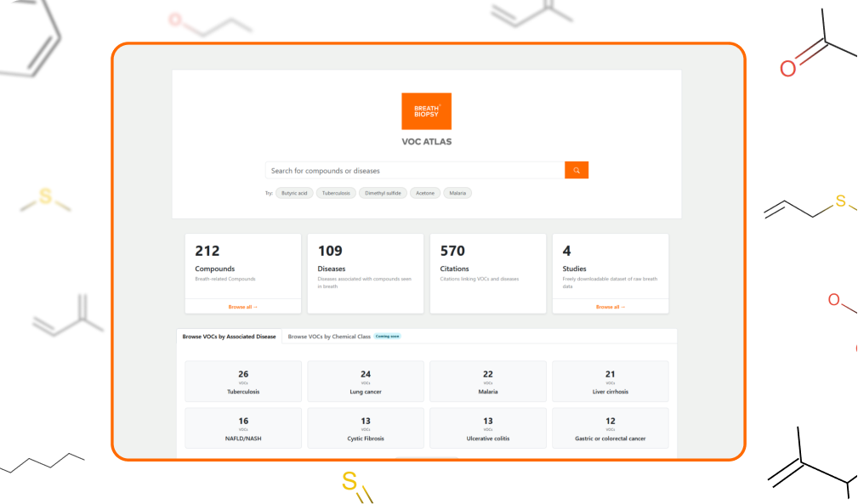Try the Dimethyl sulfide suggestion chip

pos(383,193)
